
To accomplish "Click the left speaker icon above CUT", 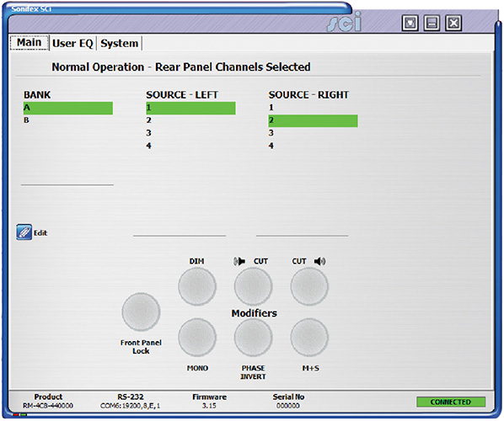I will pyautogui.click(x=239, y=261).
